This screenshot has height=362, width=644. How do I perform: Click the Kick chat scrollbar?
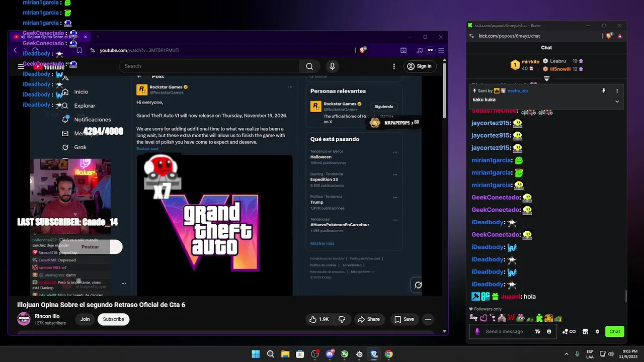626,296
